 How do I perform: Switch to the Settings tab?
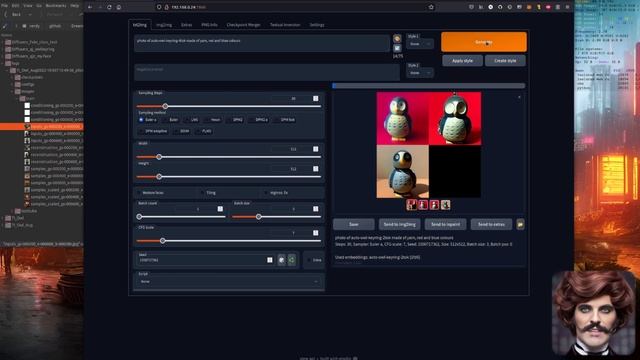pyautogui.click(x=317, y=25)
